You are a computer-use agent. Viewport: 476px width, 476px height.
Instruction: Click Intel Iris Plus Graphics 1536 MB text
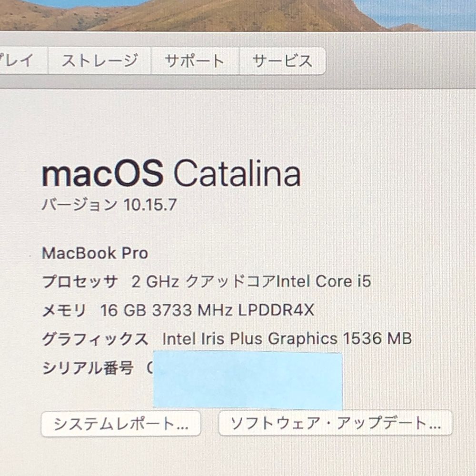pos(287,339)
